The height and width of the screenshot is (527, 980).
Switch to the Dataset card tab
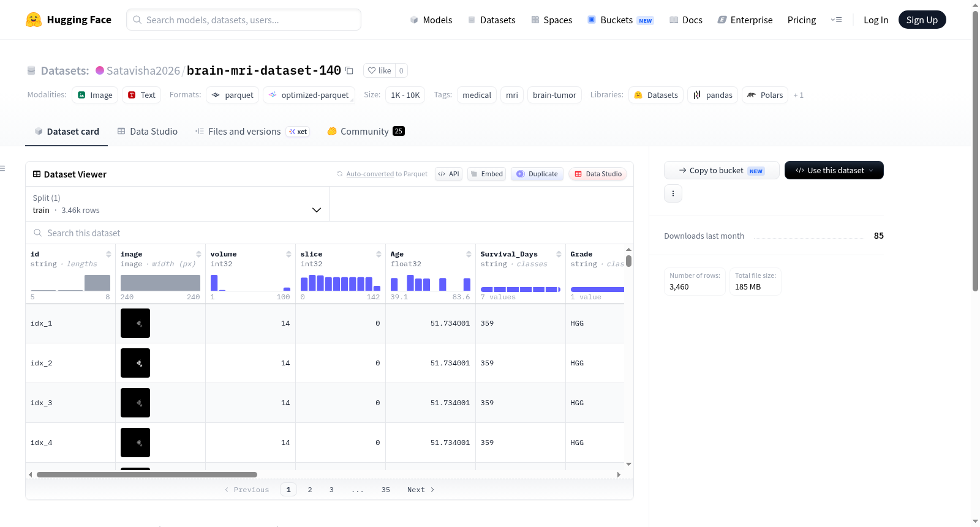66,131
